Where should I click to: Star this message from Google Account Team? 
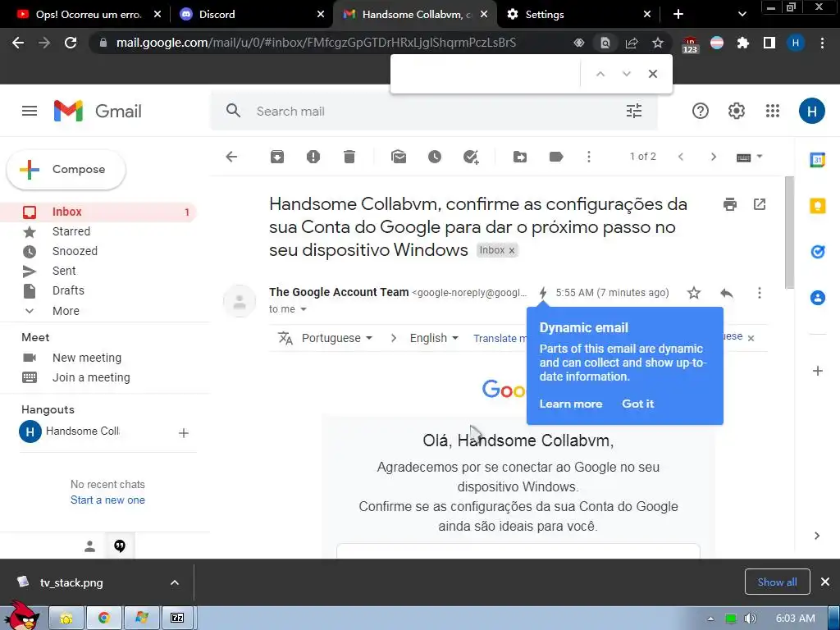tap(694, 293)
